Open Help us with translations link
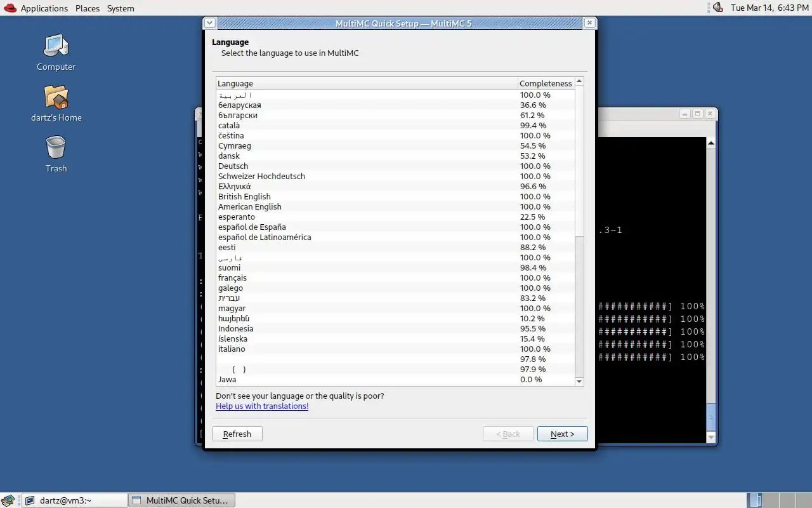This screenshot has height=508, width=812. [x=262, y=406]
